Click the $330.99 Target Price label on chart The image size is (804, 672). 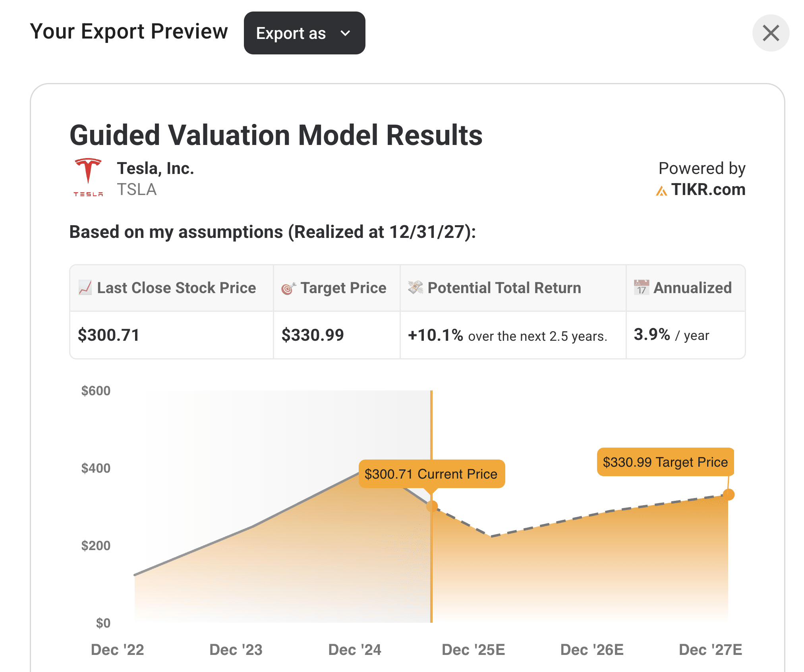pyautogui.click(x=665, y=462)
